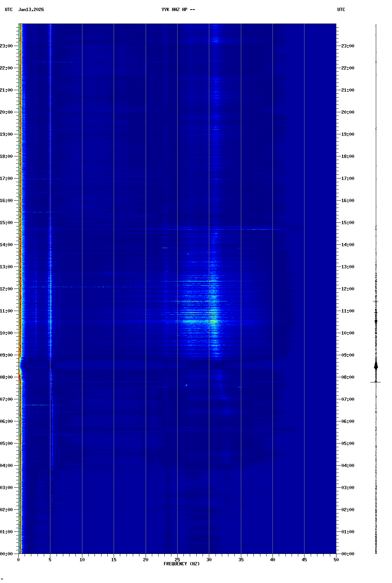Image resolution: width=392 pixels, height=583 pixels.
Task: Select 23:00 on the left time axis
Action: click(7, 46)
